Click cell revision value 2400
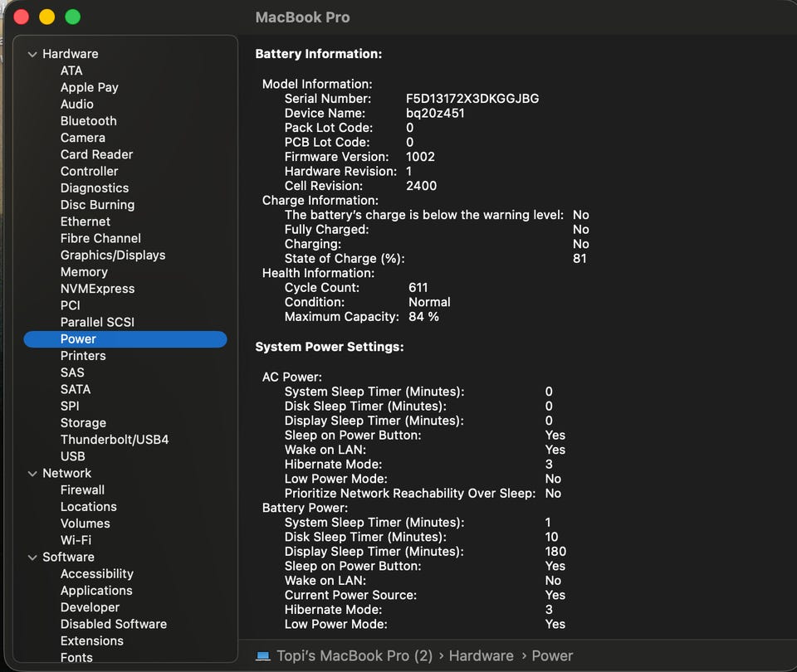 422,185
